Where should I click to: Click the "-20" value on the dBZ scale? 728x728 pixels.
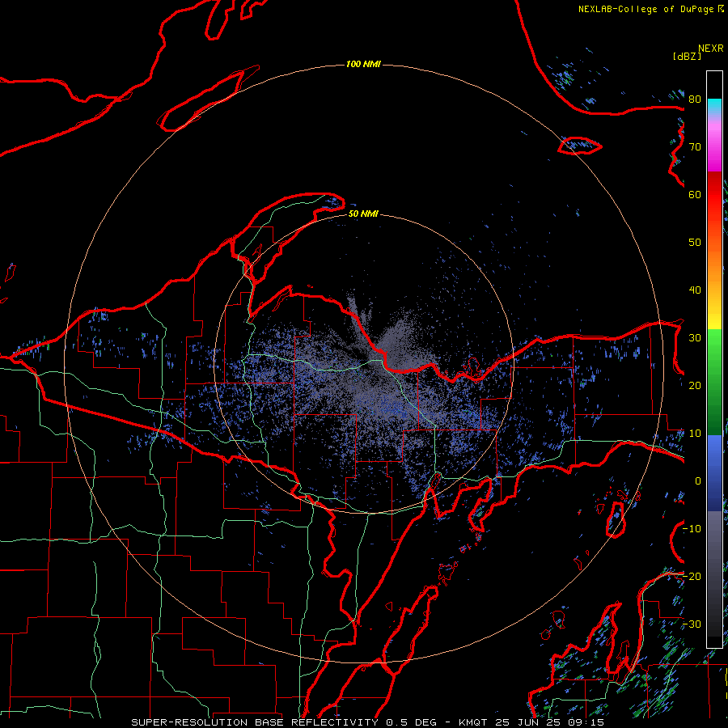[x=692, y=577]
